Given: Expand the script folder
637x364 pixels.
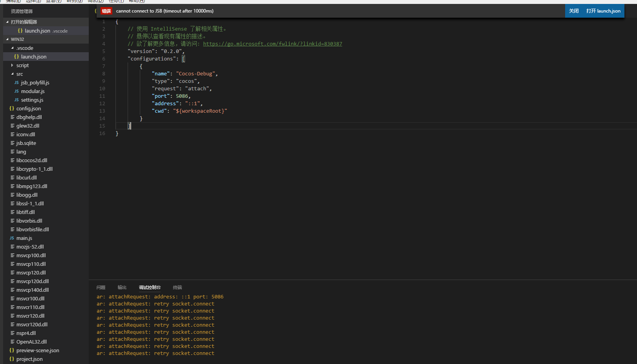Looking at the screenshot, I should pyautogui.click(x=12, y=66).
